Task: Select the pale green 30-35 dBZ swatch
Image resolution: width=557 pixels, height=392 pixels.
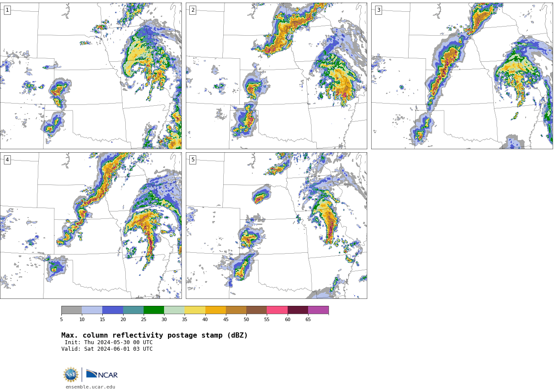Action: point(174,310)
